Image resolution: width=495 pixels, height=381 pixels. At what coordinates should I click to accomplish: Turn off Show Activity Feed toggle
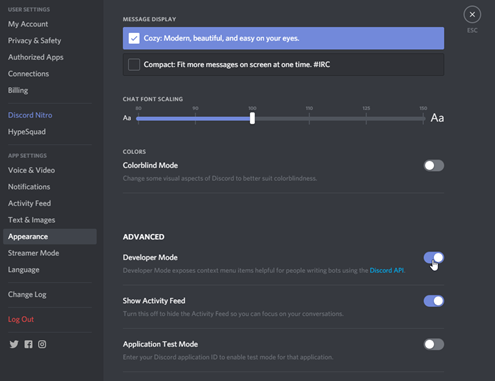[x=434, y=301]
